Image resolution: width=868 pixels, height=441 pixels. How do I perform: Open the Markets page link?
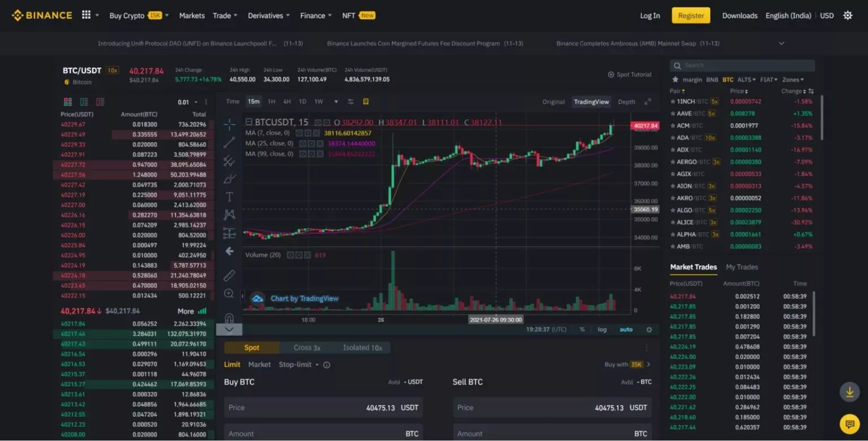point(192,15)
